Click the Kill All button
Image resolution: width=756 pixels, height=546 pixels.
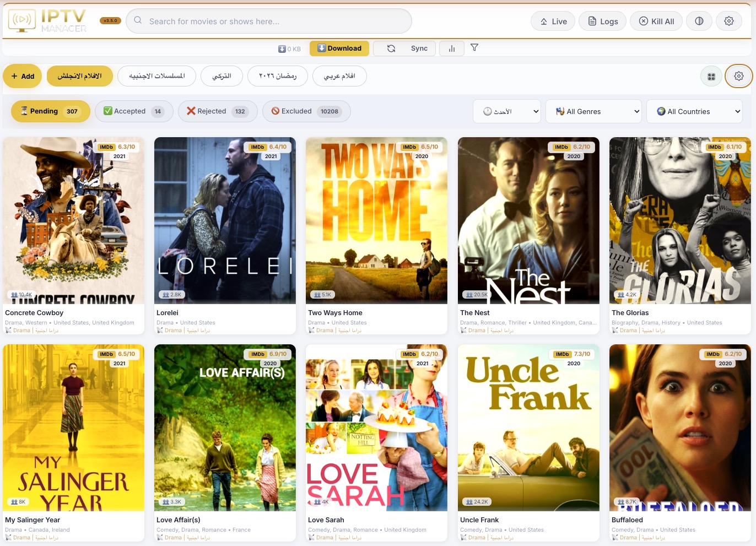click(656, 21)
